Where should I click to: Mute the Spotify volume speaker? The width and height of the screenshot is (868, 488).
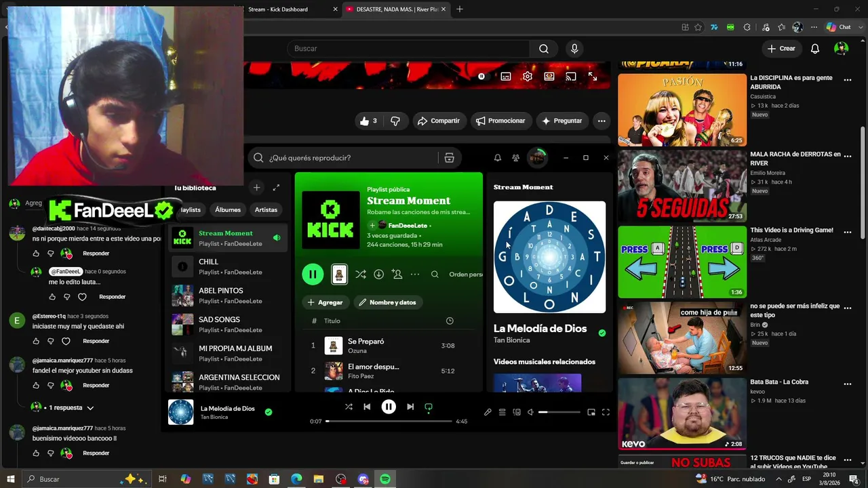tap(530, 412)
